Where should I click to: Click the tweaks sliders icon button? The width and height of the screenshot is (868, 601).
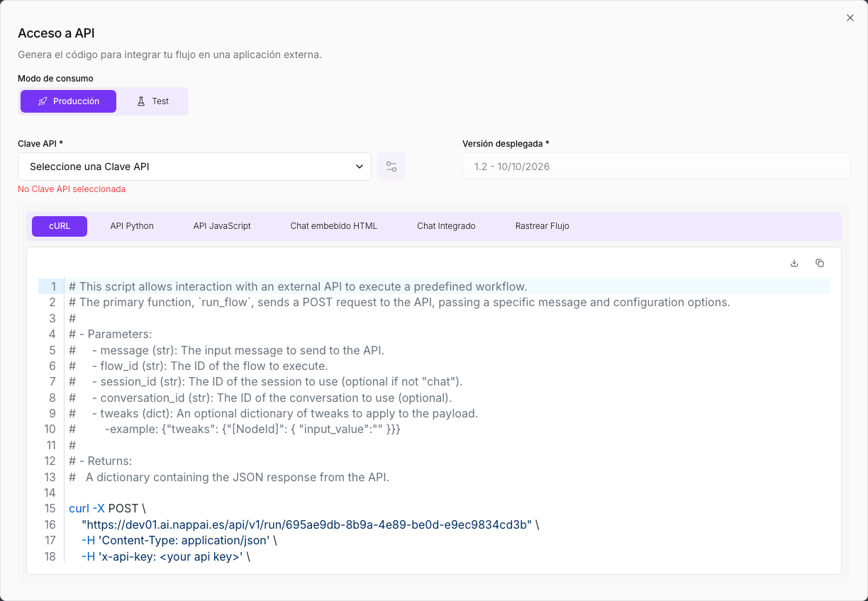pos(391,167)
